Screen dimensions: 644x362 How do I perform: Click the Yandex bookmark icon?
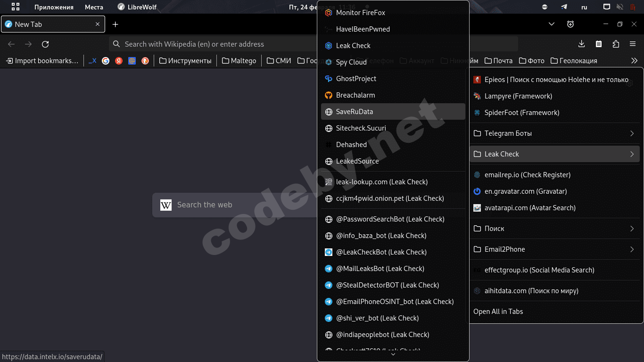coord(119,61)
